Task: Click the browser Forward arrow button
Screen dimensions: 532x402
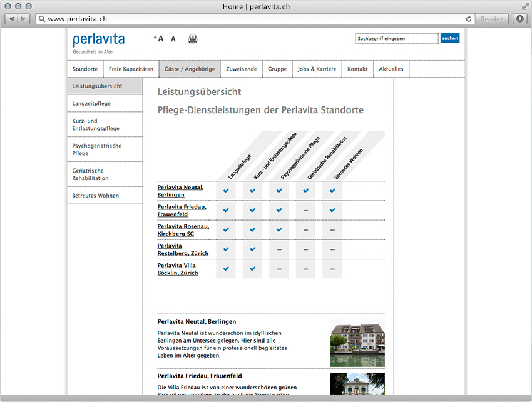Action: pos(23,19)
